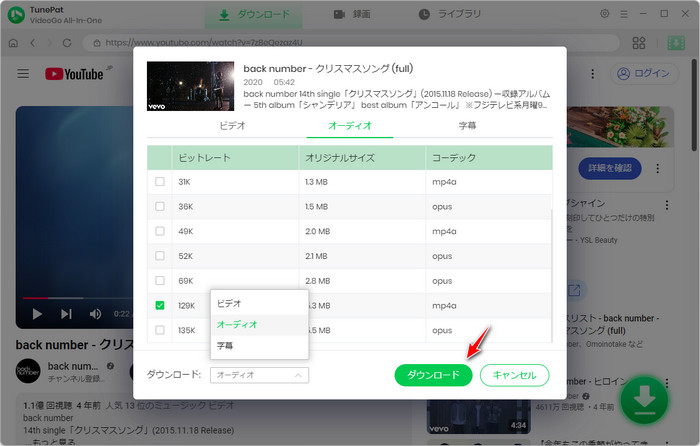Open more options beside 詳細を確認 button
Image resolution: width=700 pixels, height=446 pixels.
[658, 168]
